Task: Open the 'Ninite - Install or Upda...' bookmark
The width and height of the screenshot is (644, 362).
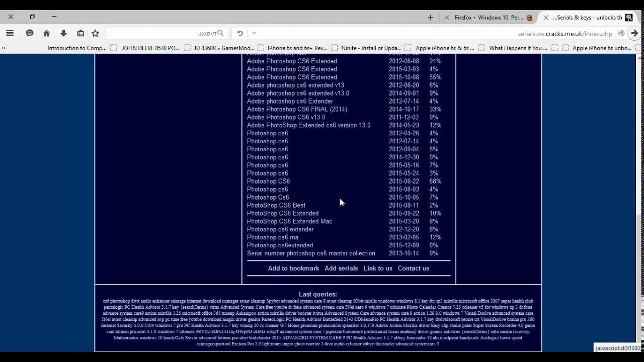Action: pyautogui.click(x=371, y=48)
